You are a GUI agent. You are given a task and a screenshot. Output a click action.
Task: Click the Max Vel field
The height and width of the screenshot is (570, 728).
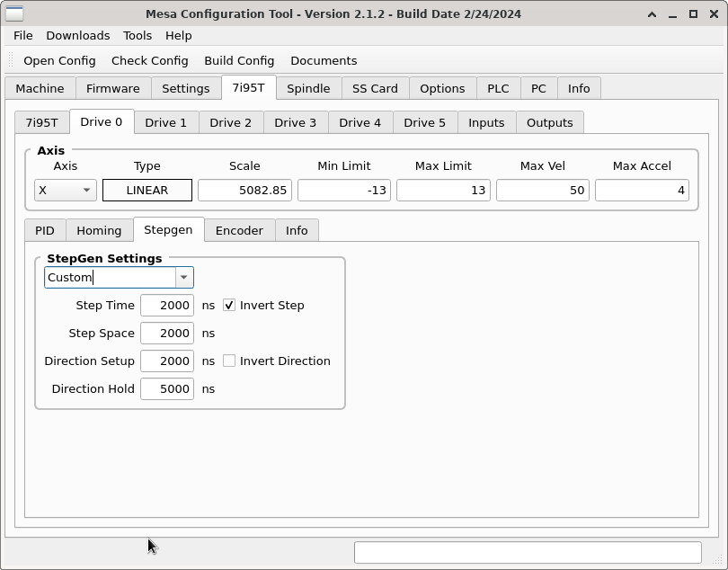click(543, 190)
